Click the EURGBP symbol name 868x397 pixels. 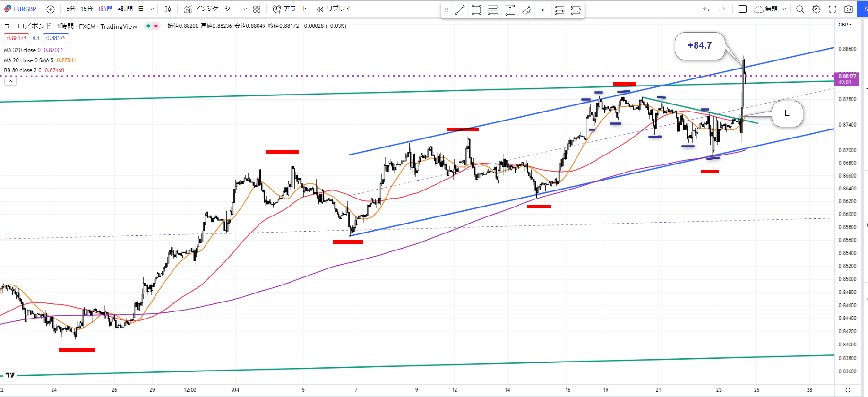tap(25, 9)
